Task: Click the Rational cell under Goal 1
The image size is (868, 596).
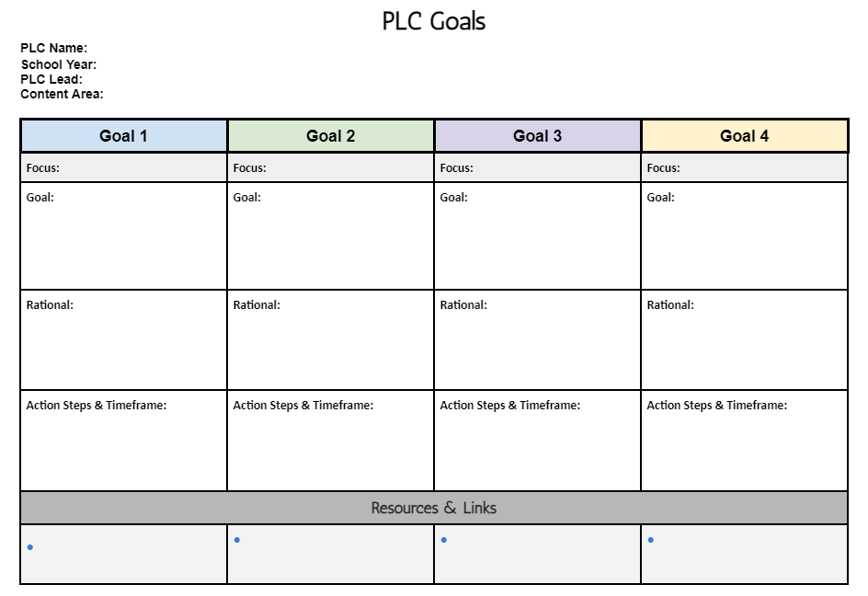Action: tap(124, 340)
